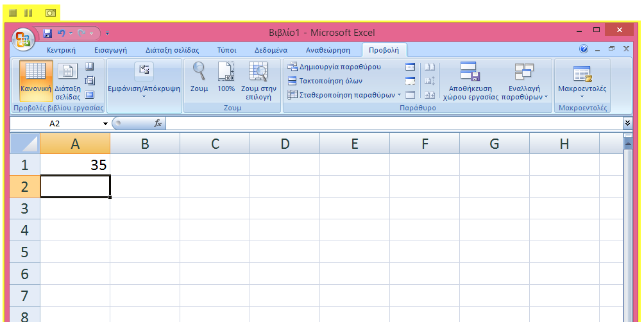Image resolution: width=644 pixels, height=322 pixels.
Task: Select row 5 header
Action: click(x=25, y=252)
